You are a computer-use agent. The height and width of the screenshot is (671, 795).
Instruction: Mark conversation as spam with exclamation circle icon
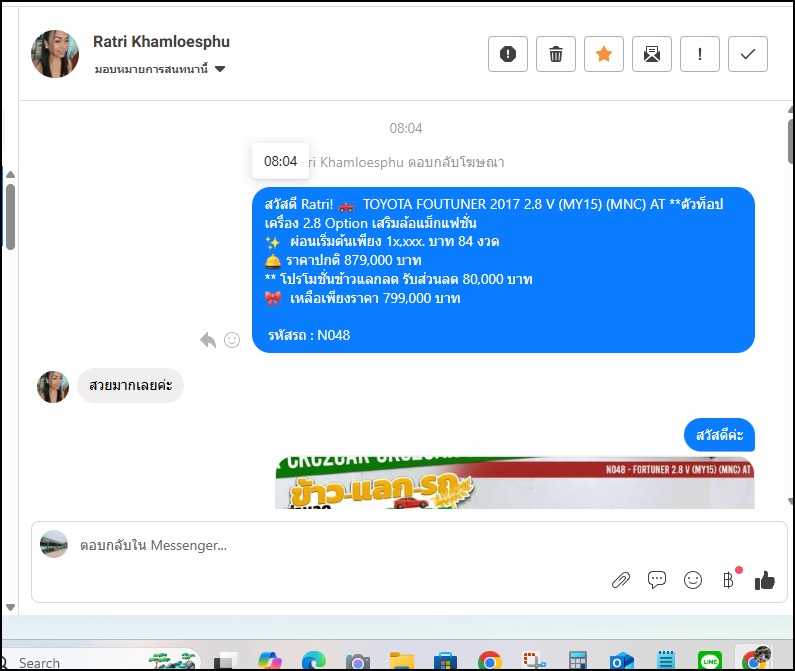[508, 54]
